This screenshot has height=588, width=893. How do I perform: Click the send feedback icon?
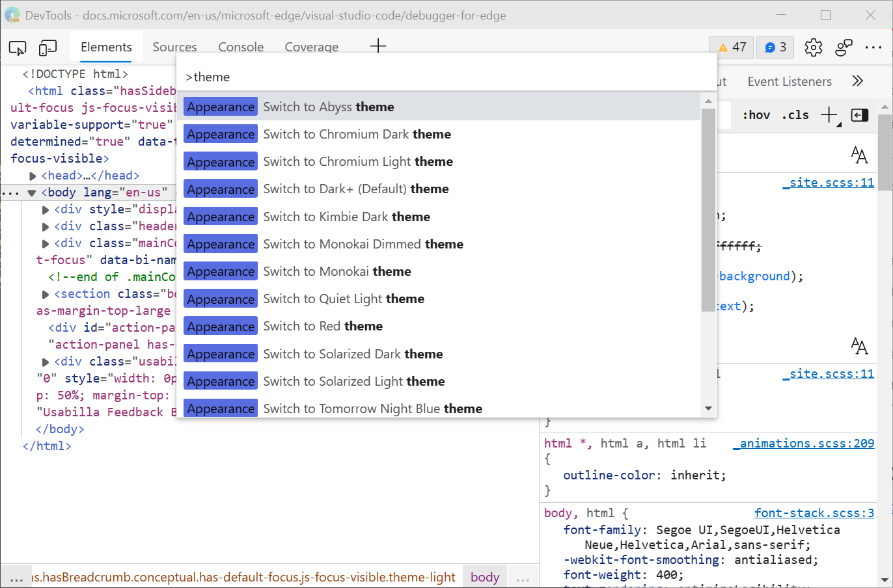[x=844, y=47]
